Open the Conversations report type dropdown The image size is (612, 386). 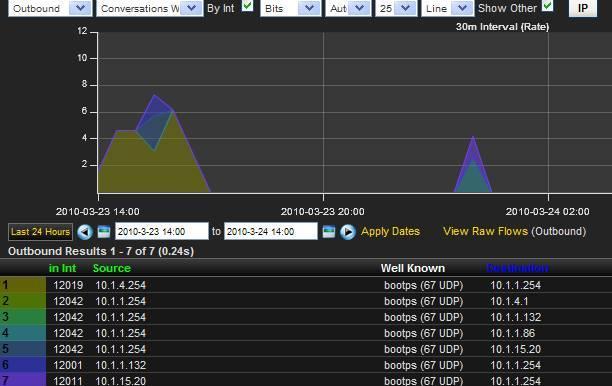click(149, 8)
